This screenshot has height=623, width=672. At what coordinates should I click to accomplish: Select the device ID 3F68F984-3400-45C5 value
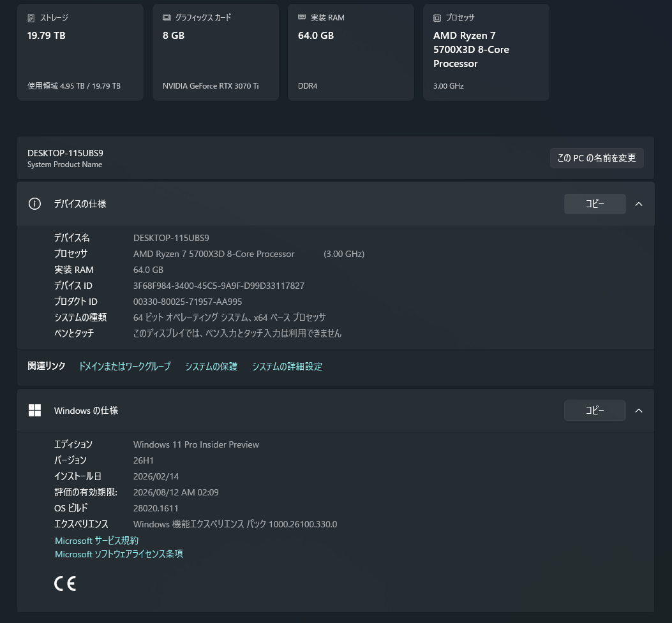click(x=218, y=286)
